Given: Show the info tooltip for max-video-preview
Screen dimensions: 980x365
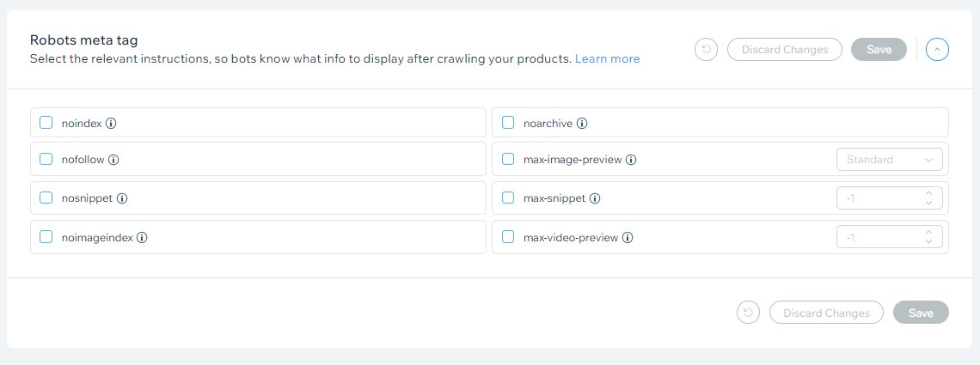Looking at the screenshot, I should [x=628, y=238].
